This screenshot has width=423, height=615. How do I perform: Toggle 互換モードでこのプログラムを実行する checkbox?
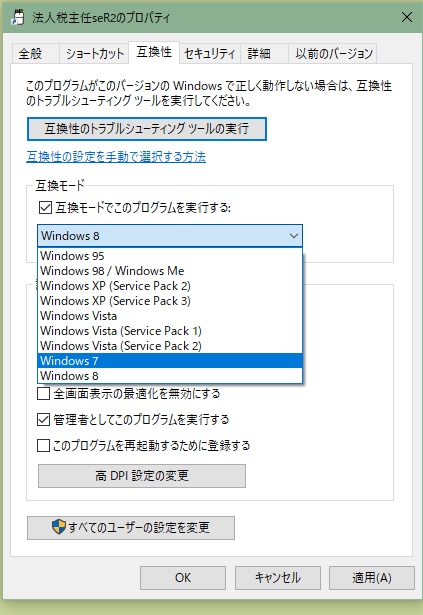(45, 207)
